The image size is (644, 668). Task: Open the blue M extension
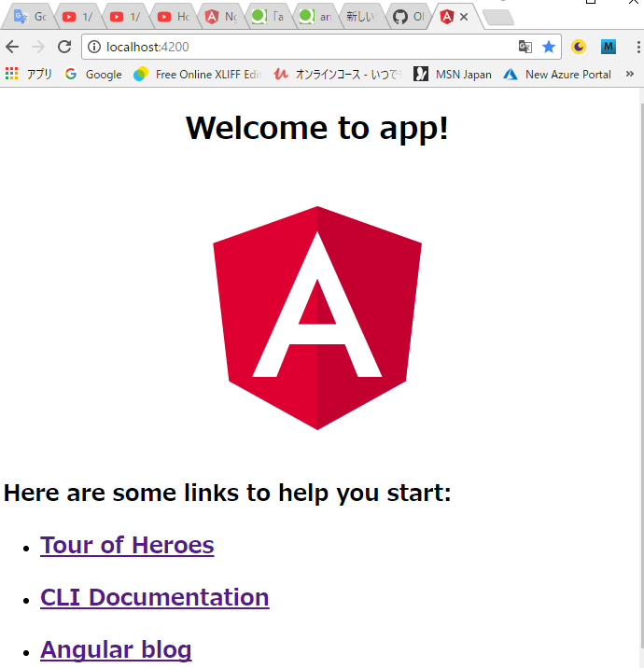pos(609,47)
